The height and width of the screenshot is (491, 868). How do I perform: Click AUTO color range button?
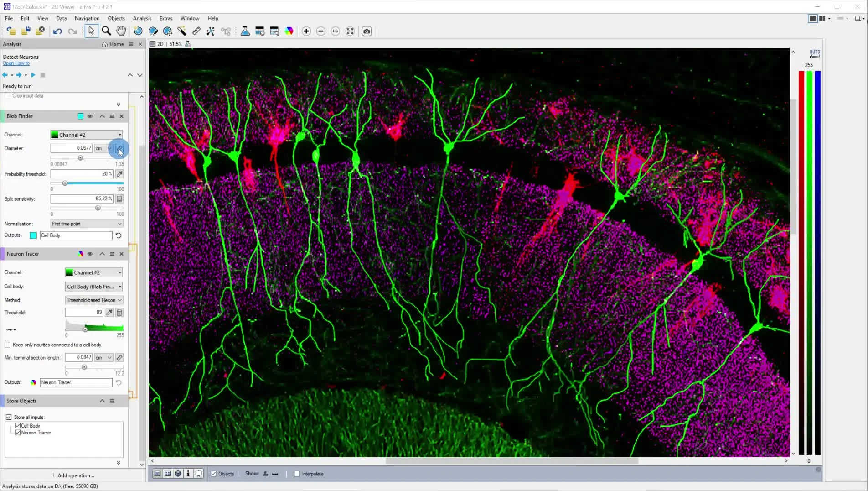(x=815, y=54)
